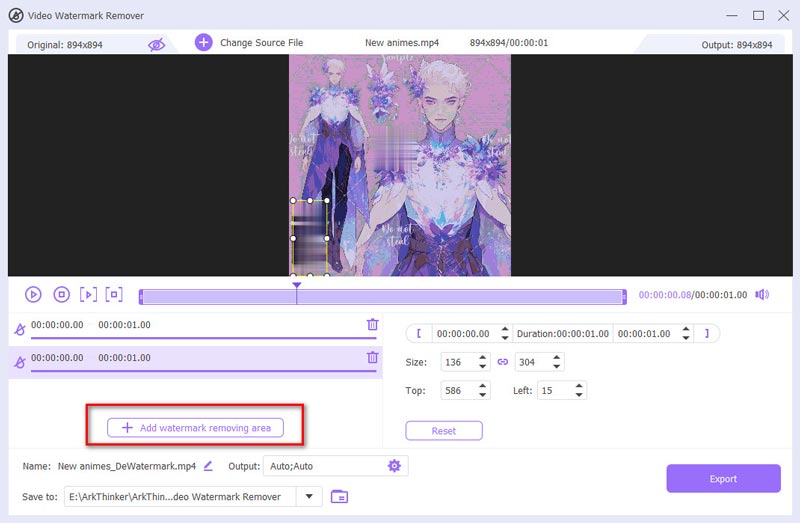The height and width of the screenshot is (523, 800).
Task: Decrease size height 304 with down arrow
Action: (557, 367)
